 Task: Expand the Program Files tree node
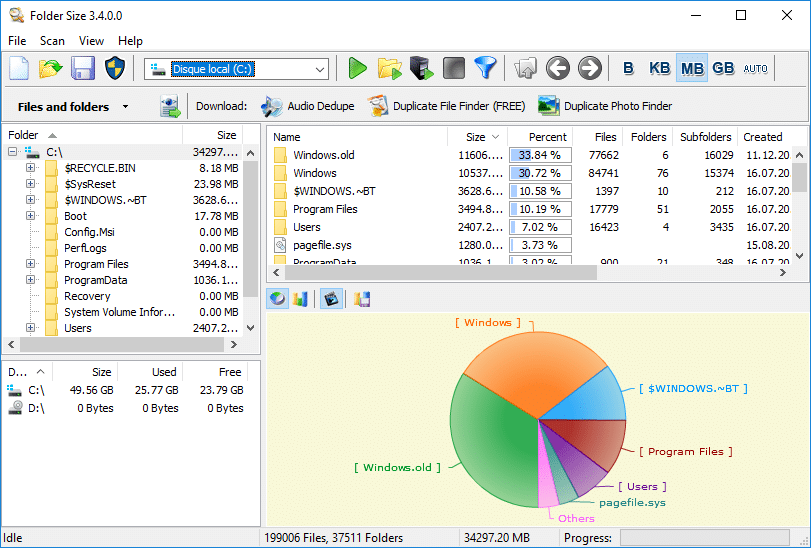point(30,264)
